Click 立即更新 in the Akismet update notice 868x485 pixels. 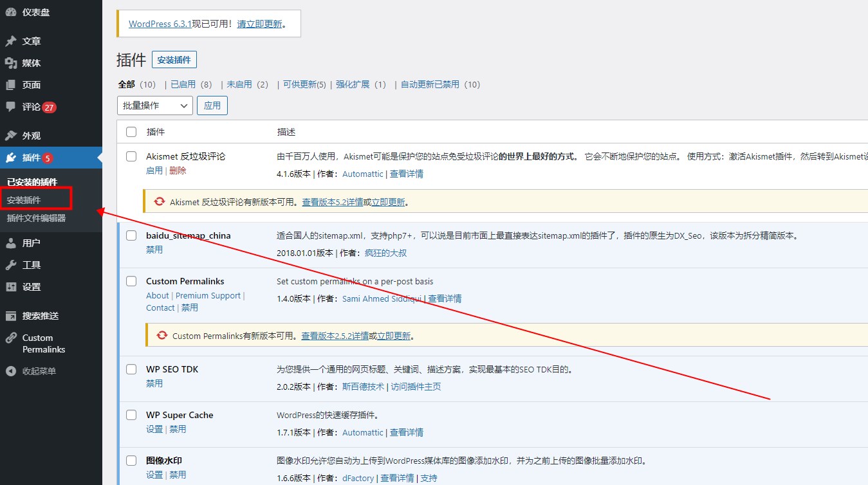389,202
